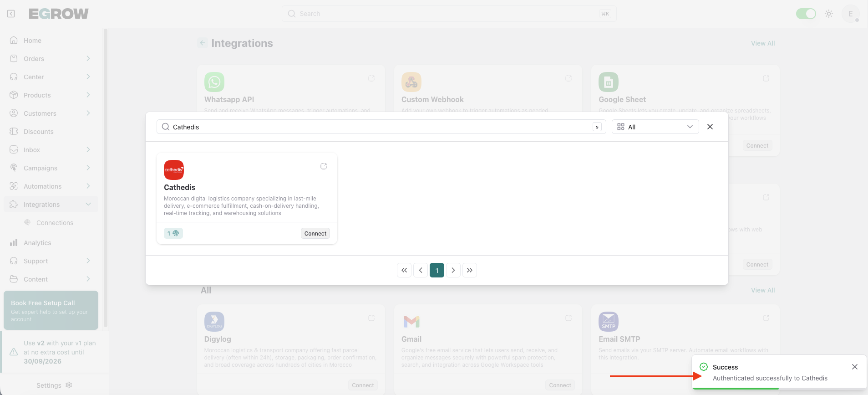
Task: Expand the Inbox submenu chevron
Action: [x=88, y=149]
